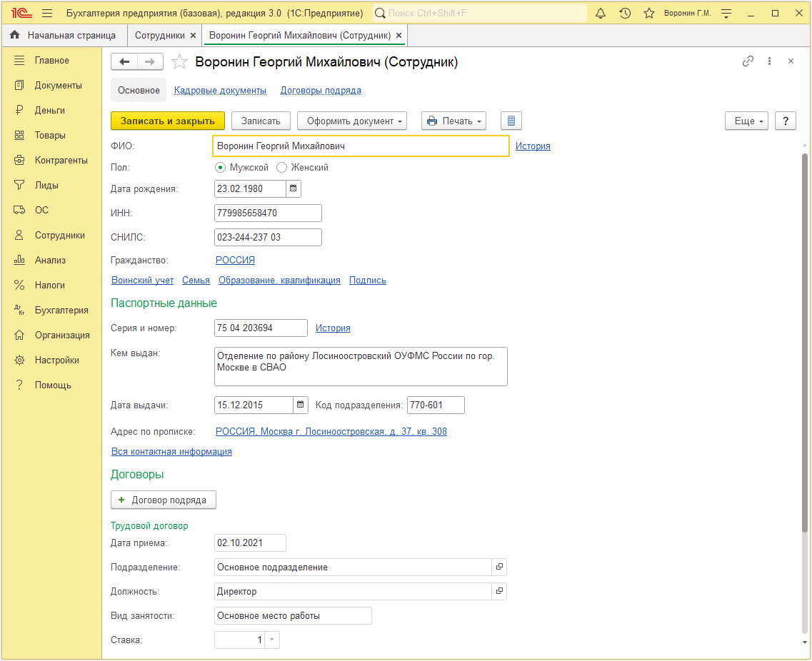The height and width of the screenshot is (661, 812).
Task: Copy link to this employee card
Action: pos(748,61)
